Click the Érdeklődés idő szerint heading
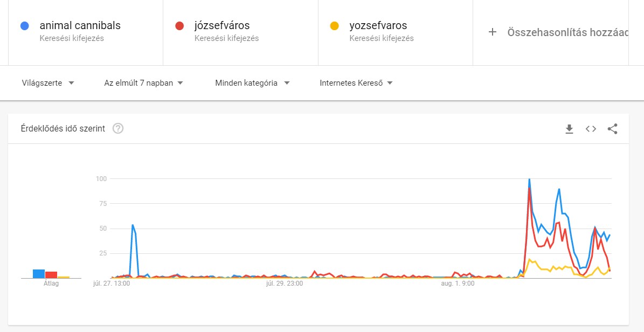644x332 pixels. [x=63, y=129]
